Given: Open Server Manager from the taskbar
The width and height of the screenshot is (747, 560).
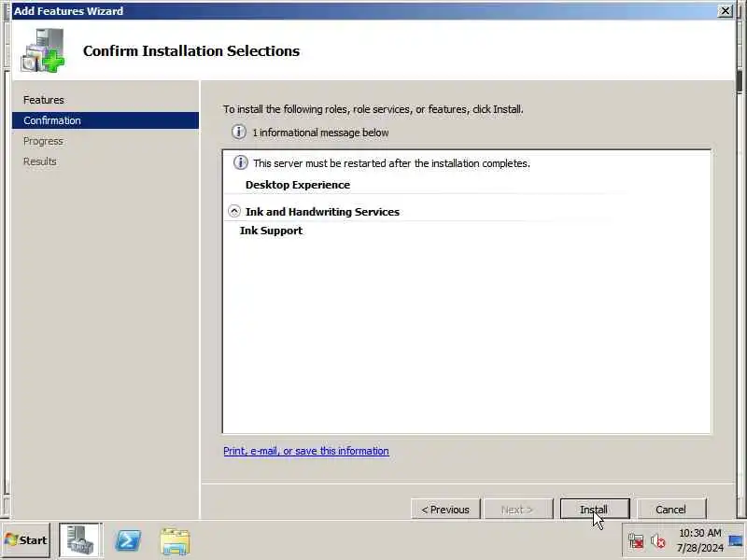Looking at the screenshot, I should pyautogui.click(x=80, y=540).
